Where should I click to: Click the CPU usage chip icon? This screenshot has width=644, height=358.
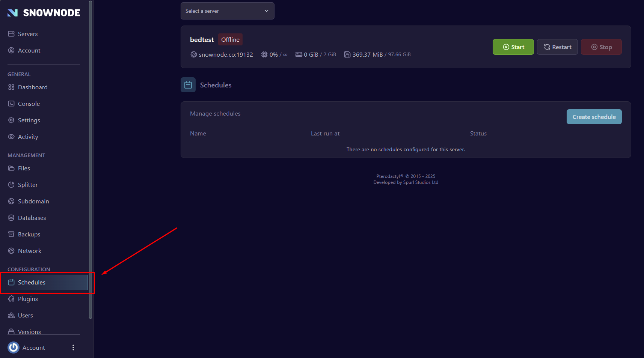click(x=264, y=54)
